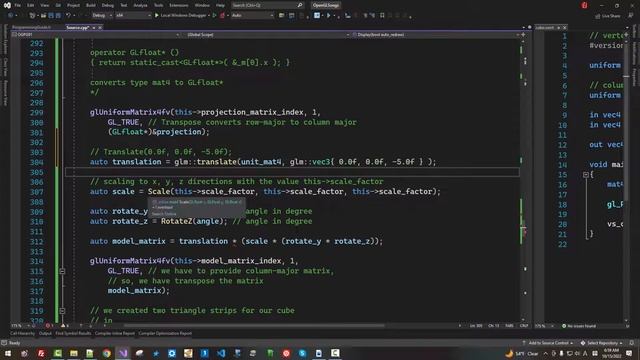This screenshot has width=640, height=360.
Task: Open the Compiler Optimization Report tab
Action: (165, 333)
